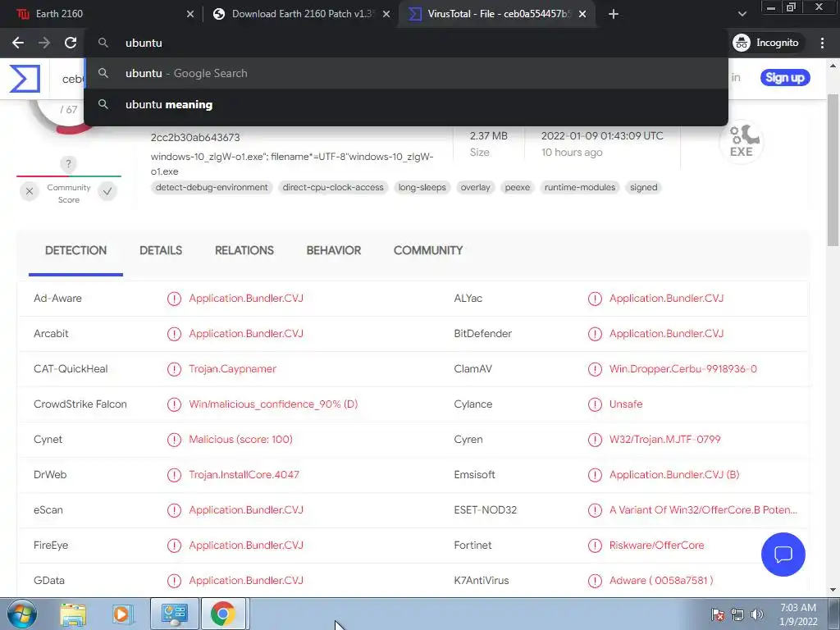Click the 'Malicious (score: 100)' result text
This screenshot has height=630, width=840.
[240, 440]
